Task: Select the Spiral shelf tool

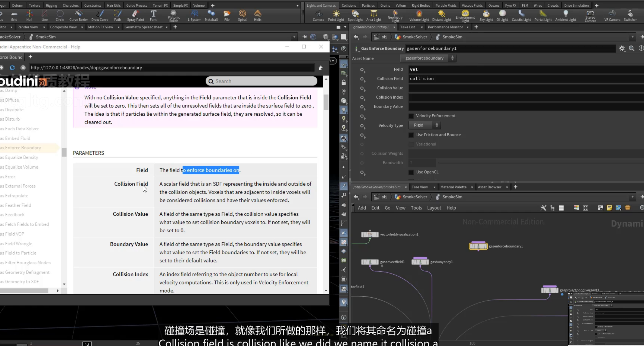Action: pos(242,16)
